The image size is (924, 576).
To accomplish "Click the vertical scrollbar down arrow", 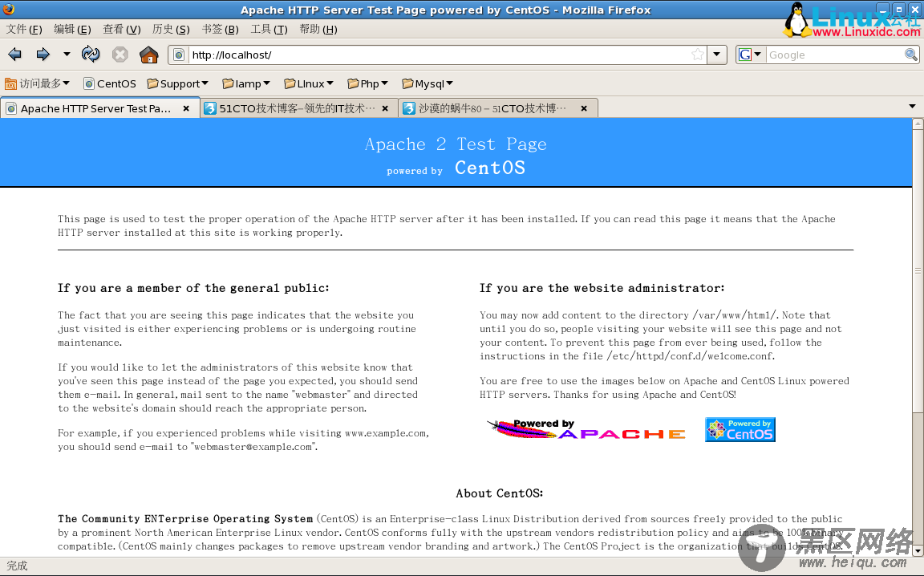I will click(918, 551).
